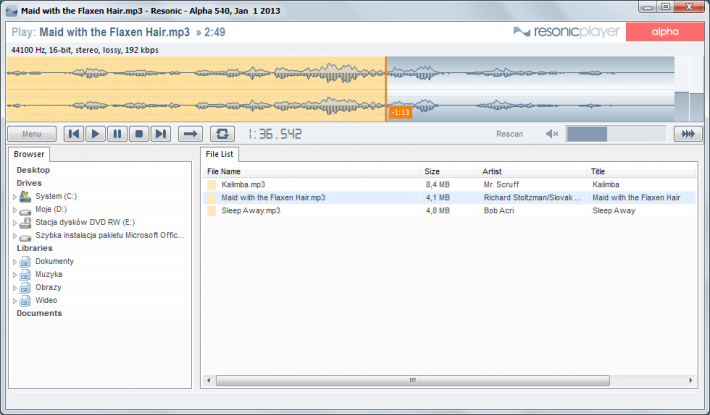Click the file list horizontal scrollbar thumb
Screen dimensions: 710x415
[413, 381]
